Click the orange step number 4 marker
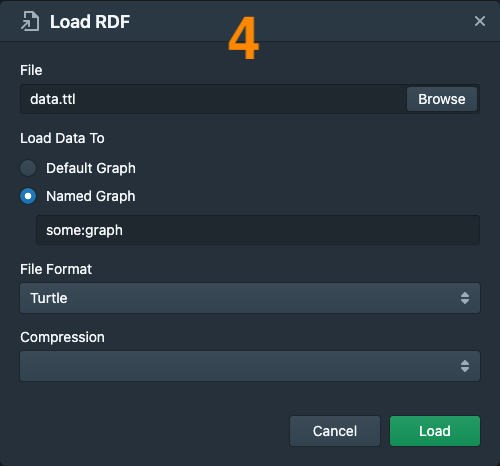 (244, 38)
